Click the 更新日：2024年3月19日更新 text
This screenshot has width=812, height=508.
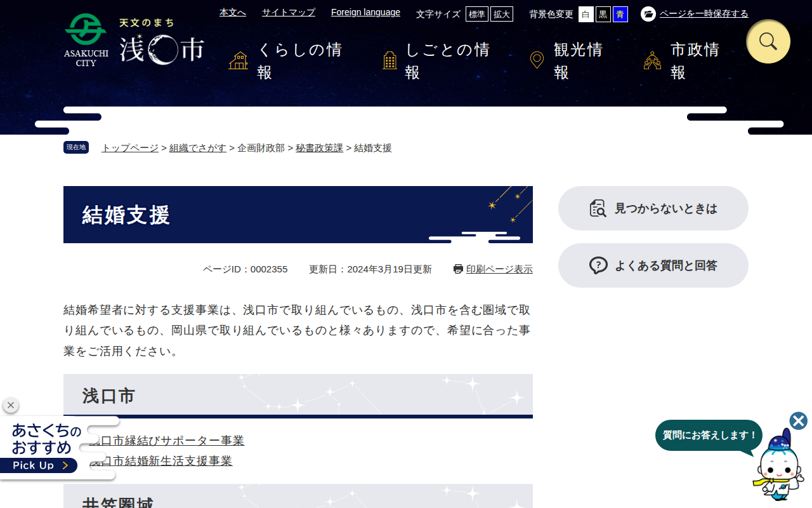tap(370, 269)
